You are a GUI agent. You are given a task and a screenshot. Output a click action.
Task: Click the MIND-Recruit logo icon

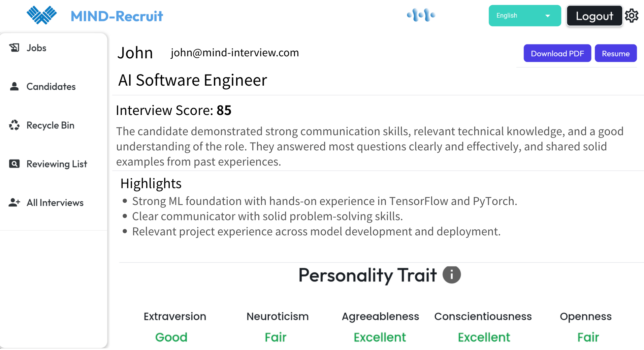pos(42,15)
